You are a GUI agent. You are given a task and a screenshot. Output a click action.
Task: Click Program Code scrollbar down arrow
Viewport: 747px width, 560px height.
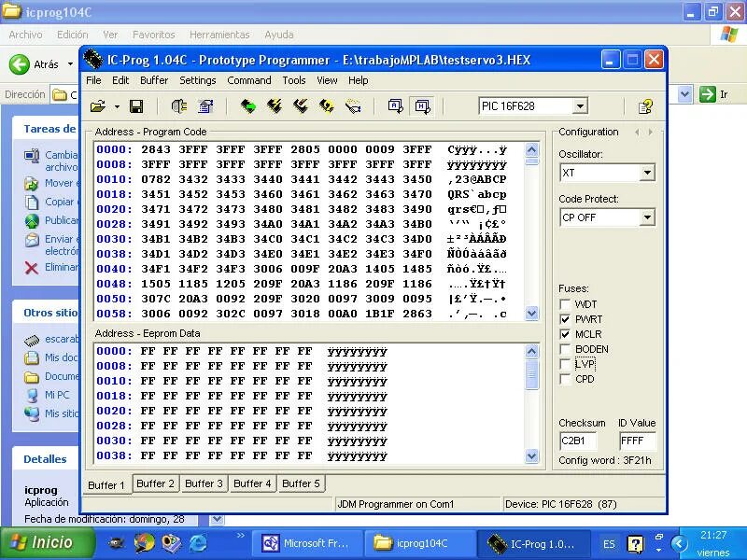(531, 314)
